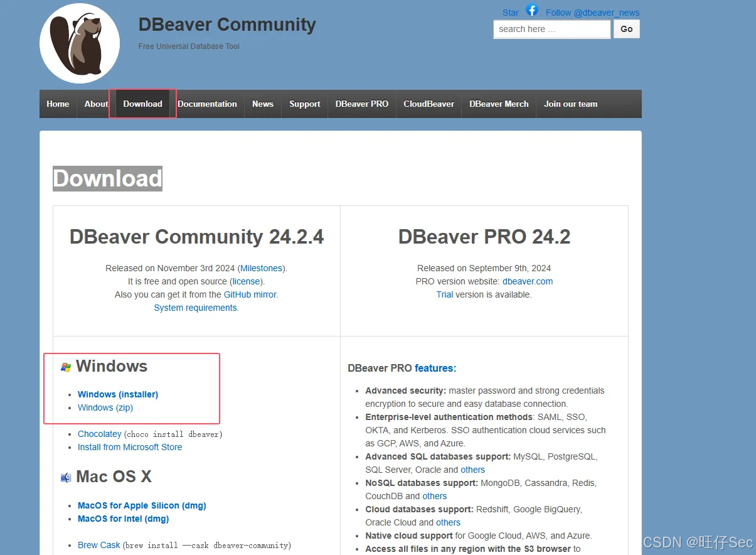Focus the 'search here' input field
Screen dimensions: 756x555
coord(552,29)
